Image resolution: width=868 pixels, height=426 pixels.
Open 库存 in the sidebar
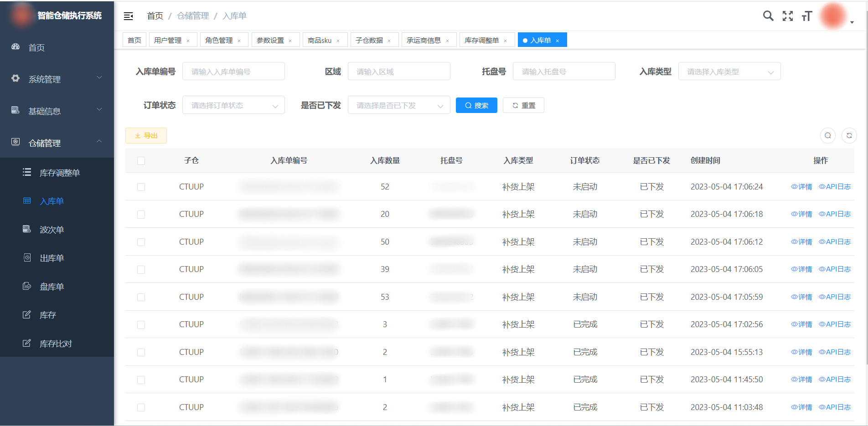pos(57,315)
